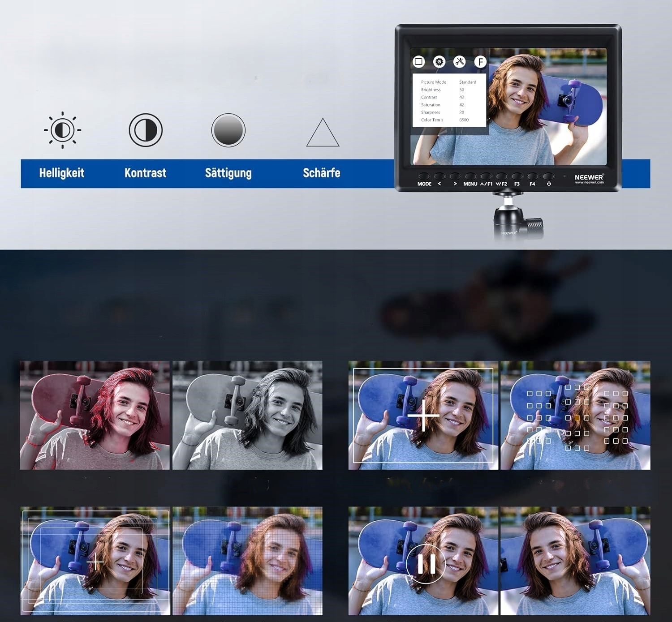Select the Color Temp menu entry
Viewport: 672px width, 622px height.
432,120
